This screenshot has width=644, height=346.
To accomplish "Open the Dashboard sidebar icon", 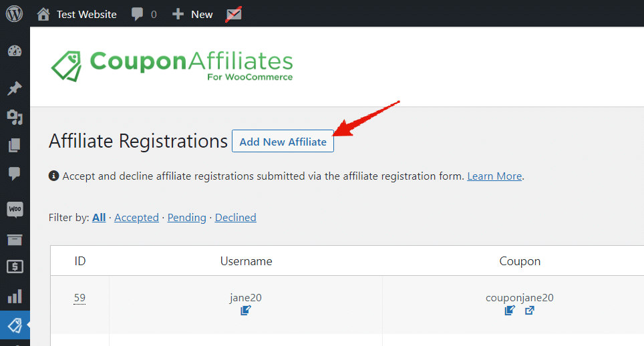I will [15, 51].
